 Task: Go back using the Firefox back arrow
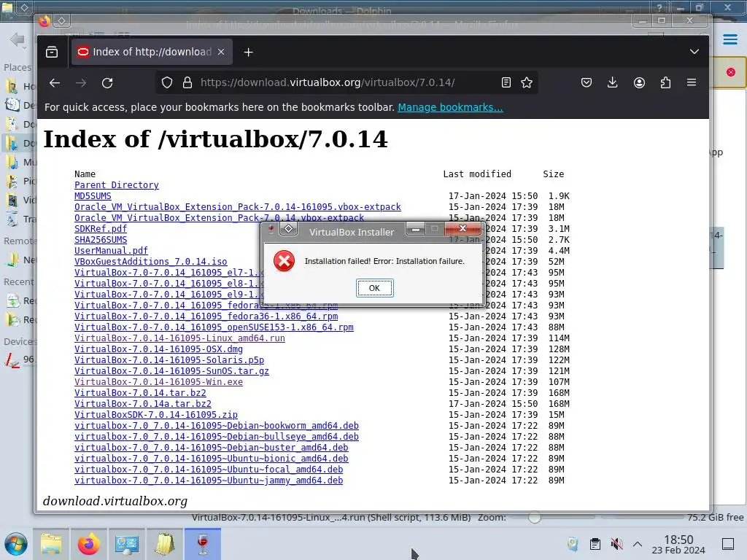click(x=55, y=83)
